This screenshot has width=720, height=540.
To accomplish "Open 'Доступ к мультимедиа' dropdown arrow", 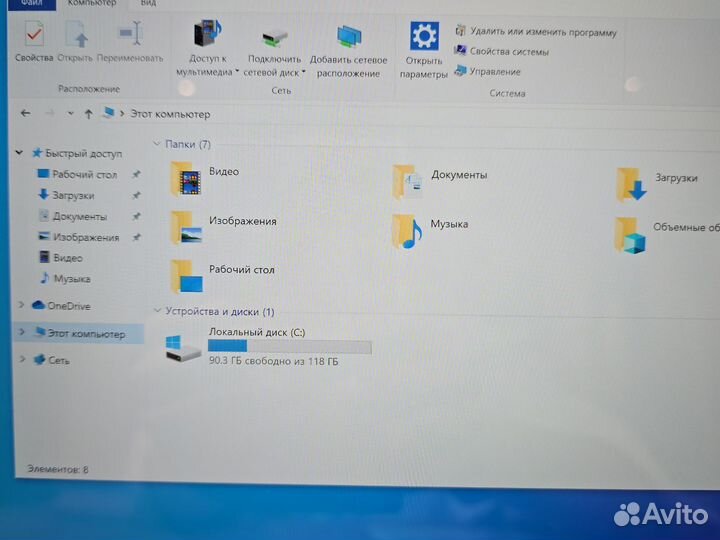I will pos(237,71).
